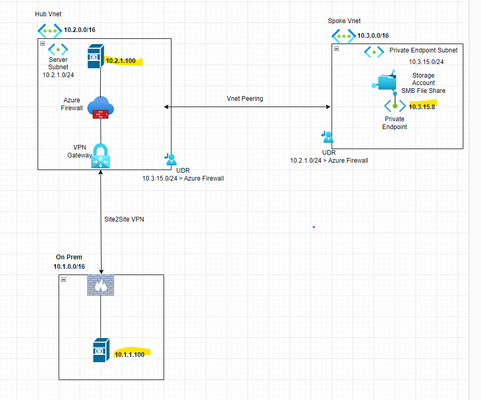Select the Vnet Peering label
481x400 pixels.
coord(245,99)
